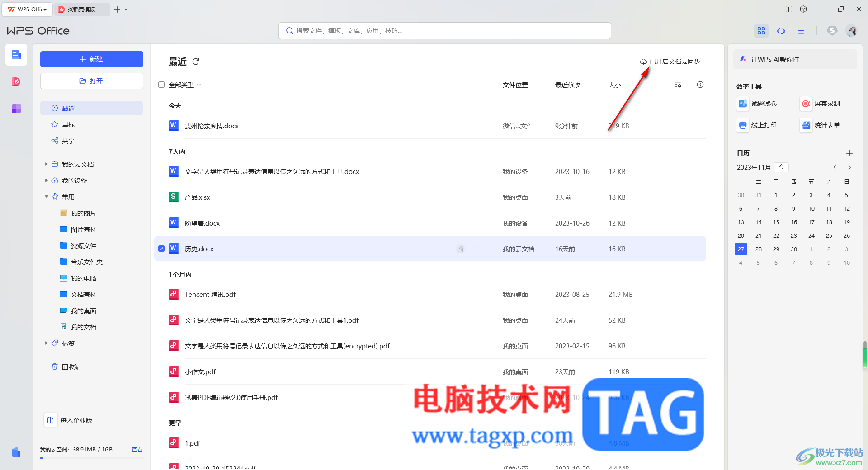This screenshot has width=868, height=470.
Task: Open the 试题试卷 tool
Action: pyautogui.click(x=757, y=103)
